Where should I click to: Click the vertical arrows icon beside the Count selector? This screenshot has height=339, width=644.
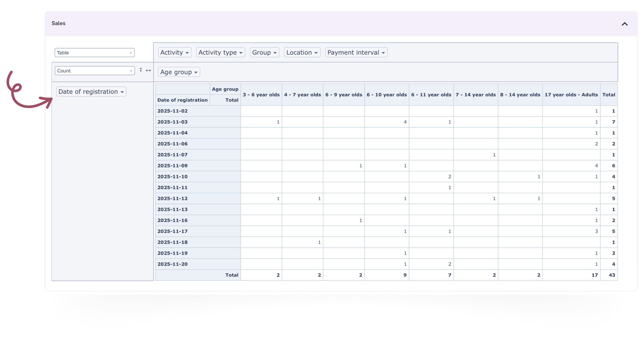[141, 70]
